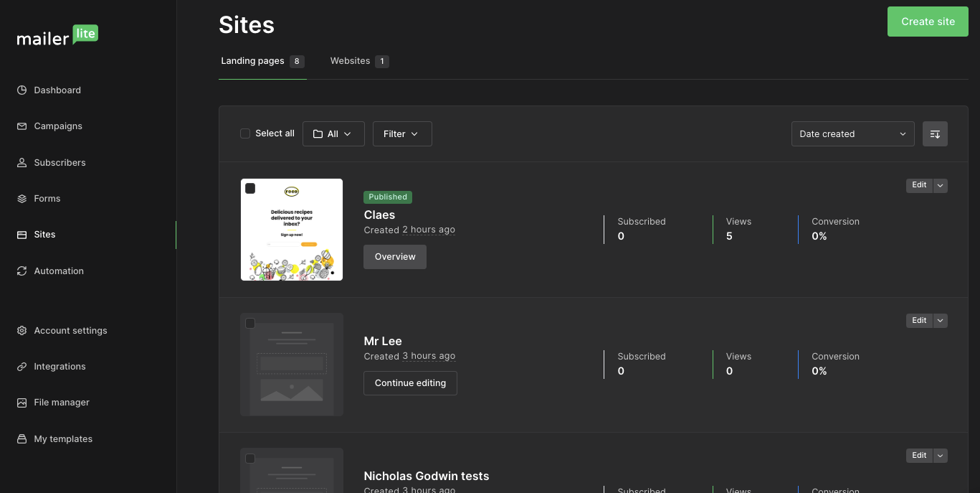Click the '2 hours ago' timestamp
Screen dimensions: 980x493
point(429,230)
